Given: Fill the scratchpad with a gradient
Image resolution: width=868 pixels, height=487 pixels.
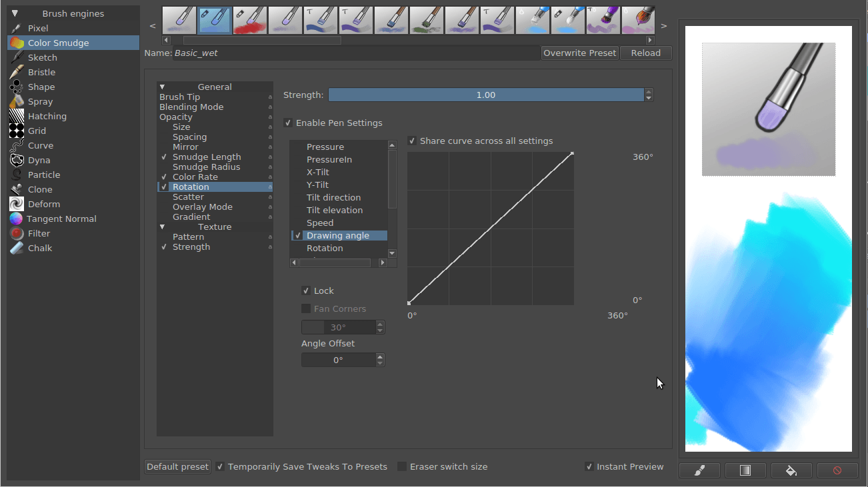Looking at the screenshot, I should 745,470.
